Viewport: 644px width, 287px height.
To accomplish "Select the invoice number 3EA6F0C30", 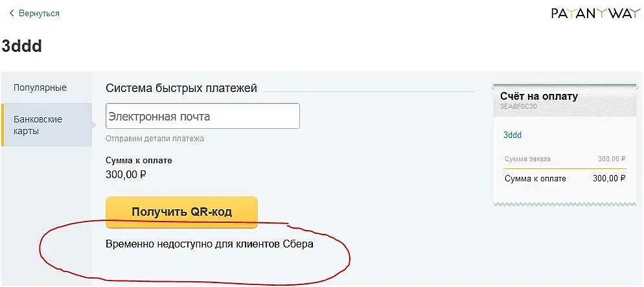I will (x=518, y=106).
